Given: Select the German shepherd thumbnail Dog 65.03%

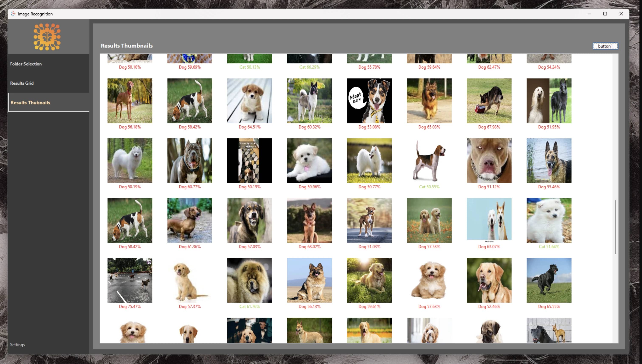Looking at the screenshot, I should tap(429, 101).
